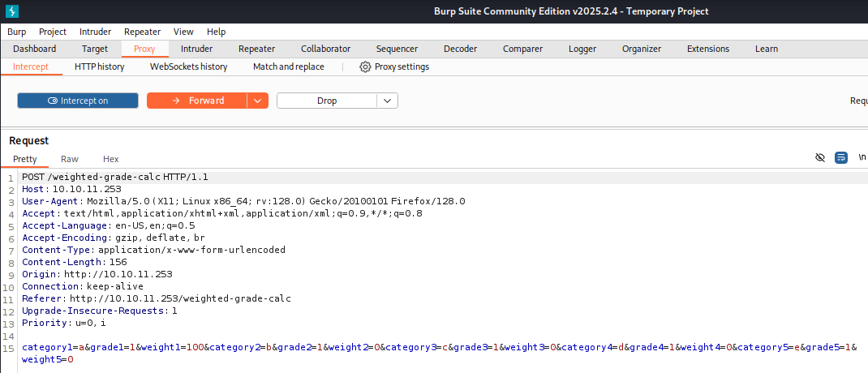Click the crossed-out eye hide icon
The height and width of the screenshot is (373, 868).
point(820,157)
